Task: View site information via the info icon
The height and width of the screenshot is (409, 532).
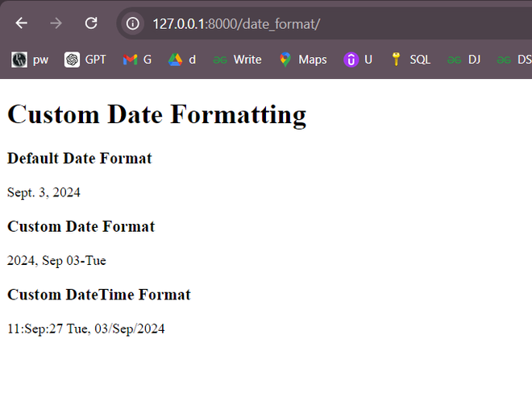Action: [x=133, y=23]
